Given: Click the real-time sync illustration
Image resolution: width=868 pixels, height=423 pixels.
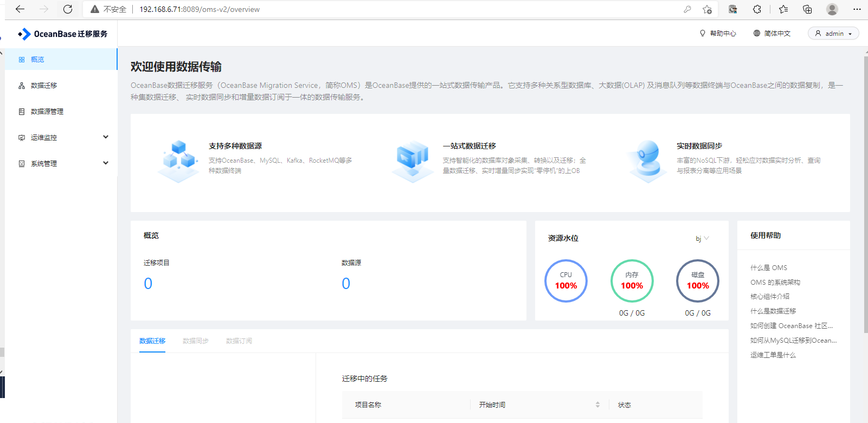Looking at the screenshot, I should pyautogui.click(x=647, y=161).
